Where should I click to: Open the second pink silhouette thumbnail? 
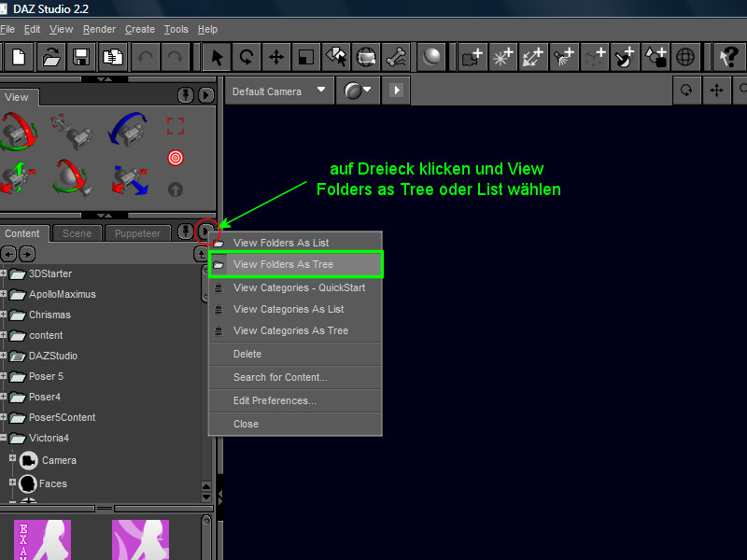[141, 539]
